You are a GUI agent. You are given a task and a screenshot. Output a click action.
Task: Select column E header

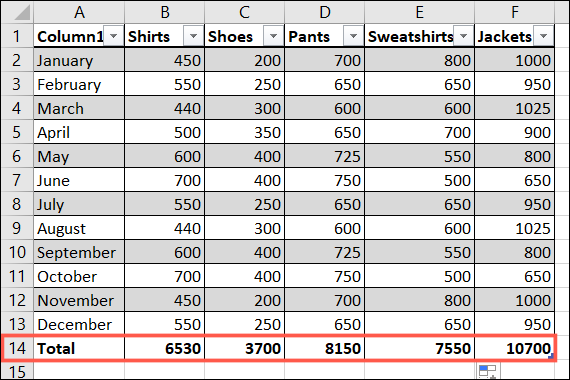click(420, 12)
